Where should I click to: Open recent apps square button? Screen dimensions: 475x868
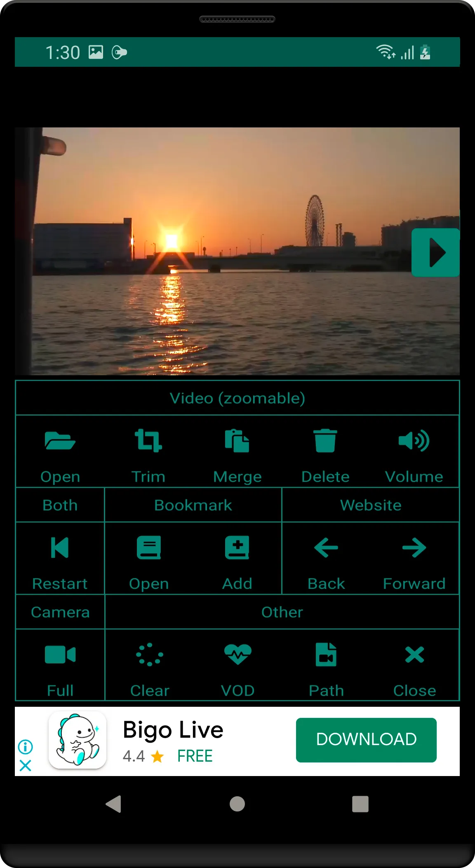coord(360,804)
